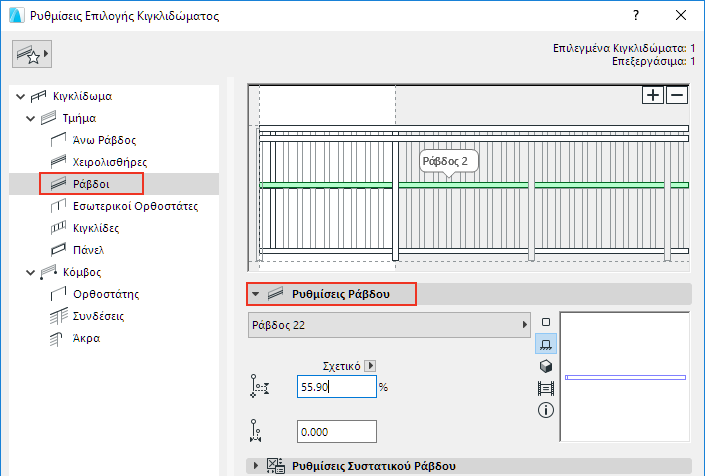Click the horizontal offset dimension icon

coord(255,431)
